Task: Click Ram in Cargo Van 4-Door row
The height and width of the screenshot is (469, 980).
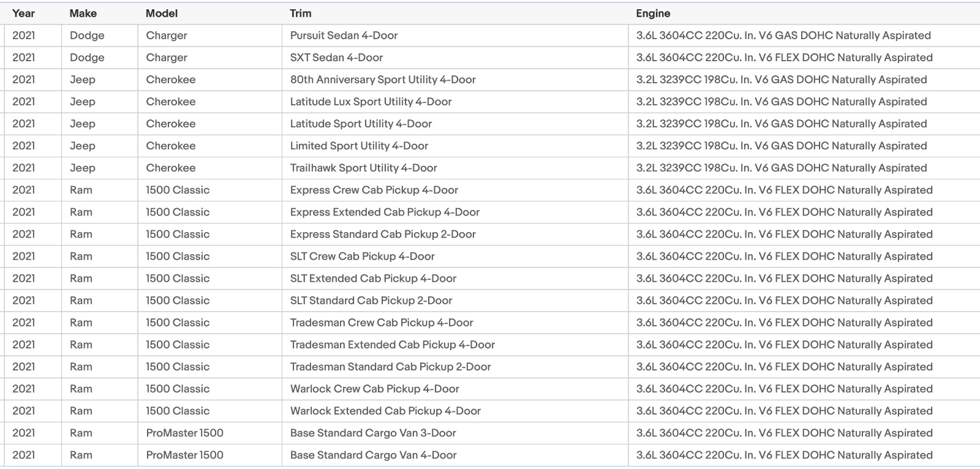Action: click(81, 454)
